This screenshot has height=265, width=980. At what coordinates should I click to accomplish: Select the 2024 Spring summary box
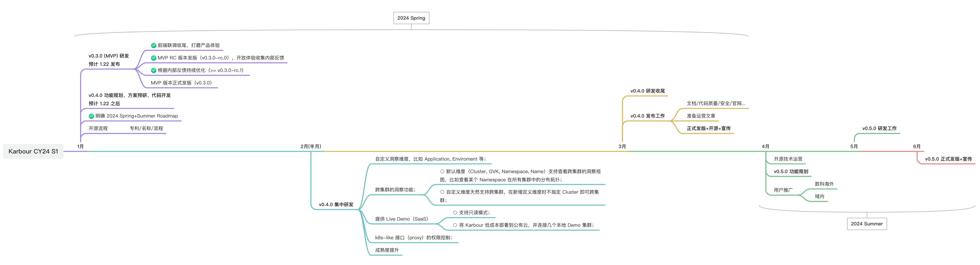pos(411,18)
